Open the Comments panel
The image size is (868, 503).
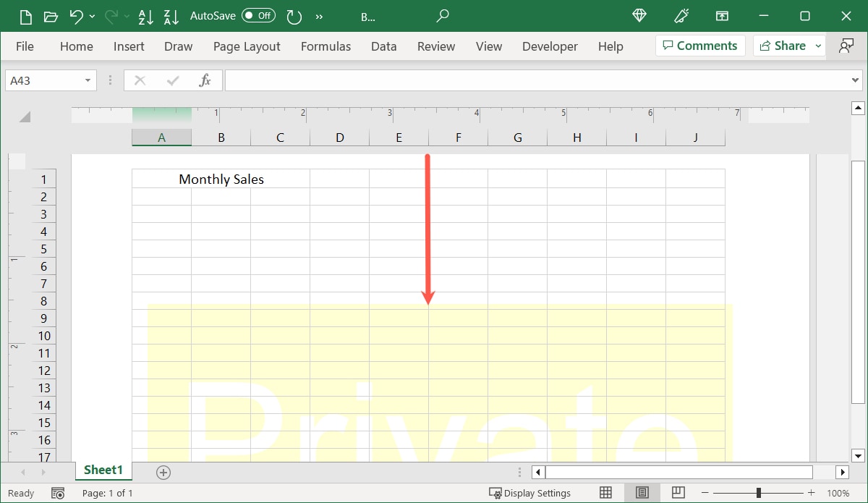tap(699, 45)
